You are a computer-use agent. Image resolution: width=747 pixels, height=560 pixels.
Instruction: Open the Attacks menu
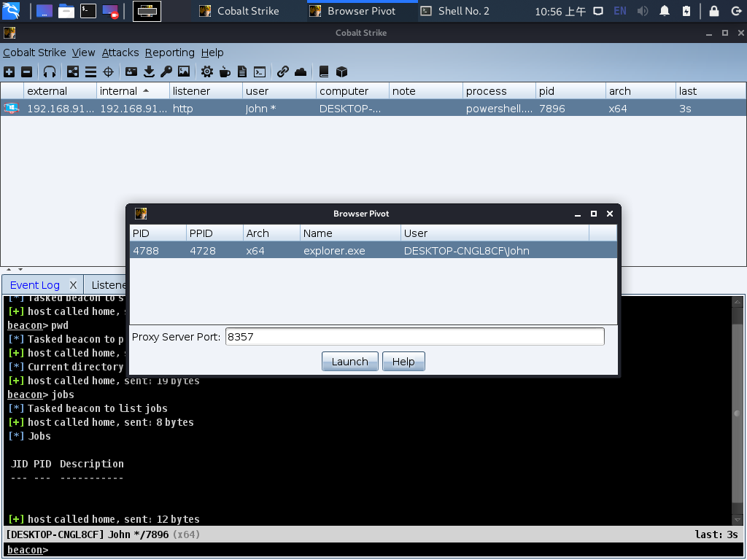click(x=120, y=52)
